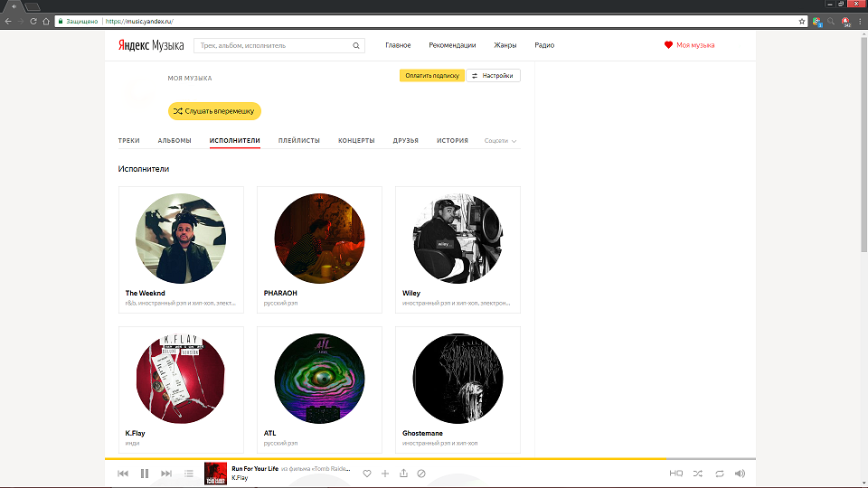Screen dimensions: 868x488
Task: Open Wiley artist photo
Action: 458,239
